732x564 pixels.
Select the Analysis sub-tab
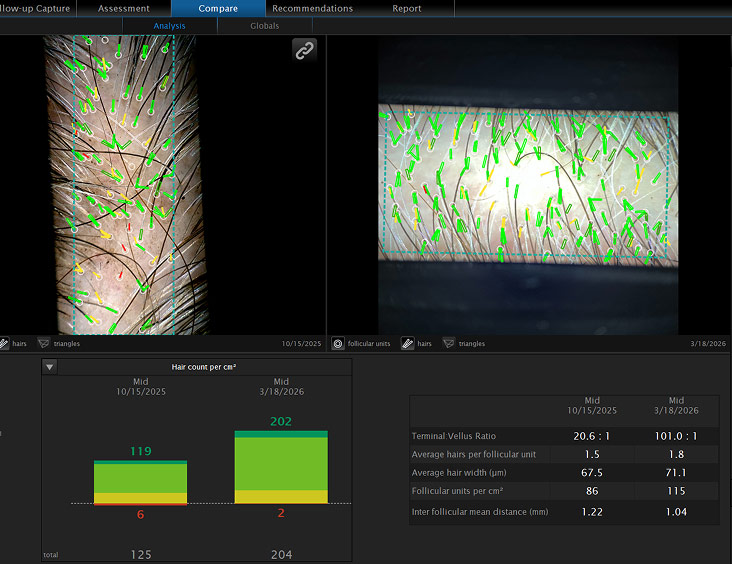[169, 26]
